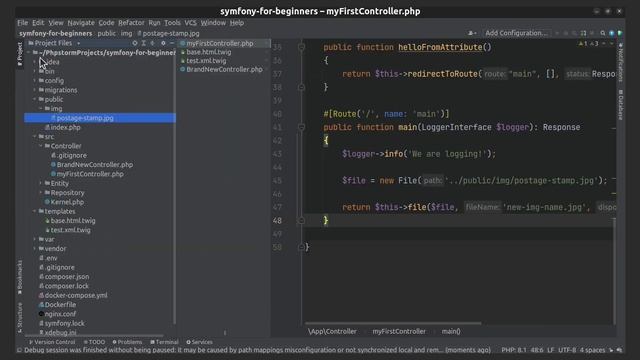Open the View menu
Screen dimensions: 640x360
(x=56, y=23)
